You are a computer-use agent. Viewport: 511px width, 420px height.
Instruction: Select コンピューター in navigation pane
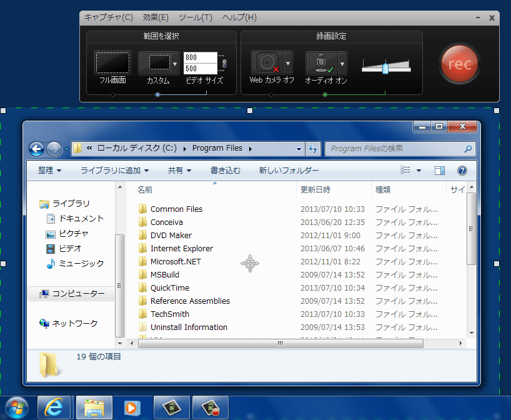(x=72, y=294)
